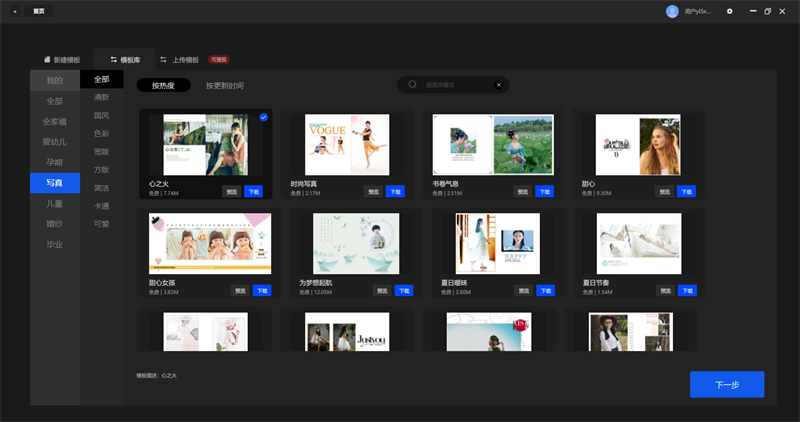Open the 上传模板 tab
The image size is (800, 422).
[179, 60]
